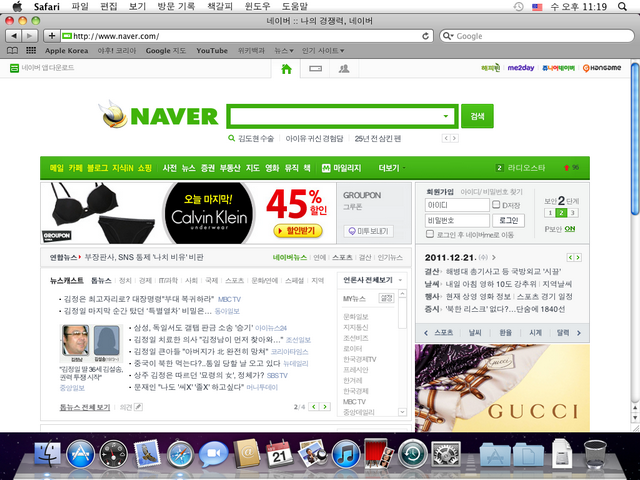Select security level 2 box
Image resolution: width=640 pixels, height=480 pixels.
(x=561, y=213)
